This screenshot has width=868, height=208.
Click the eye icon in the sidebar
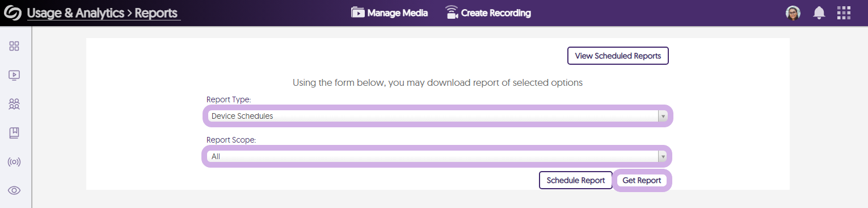(x=14, y=190)
